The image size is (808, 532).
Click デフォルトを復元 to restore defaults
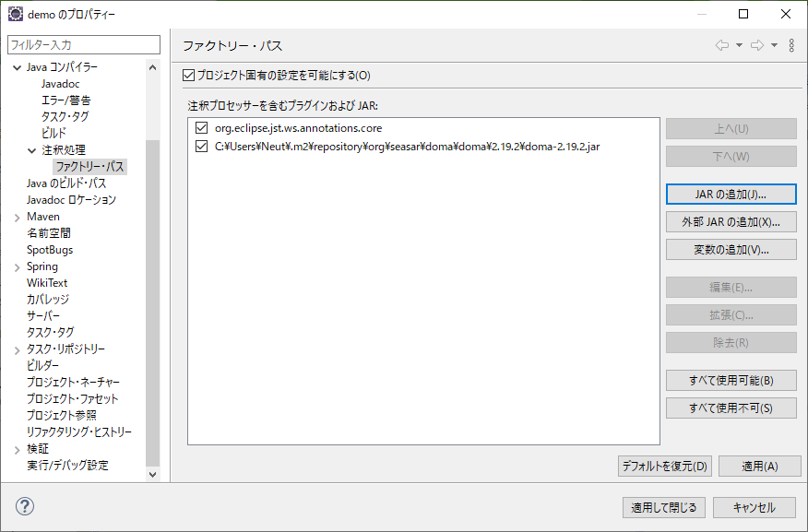pos(664,467)
